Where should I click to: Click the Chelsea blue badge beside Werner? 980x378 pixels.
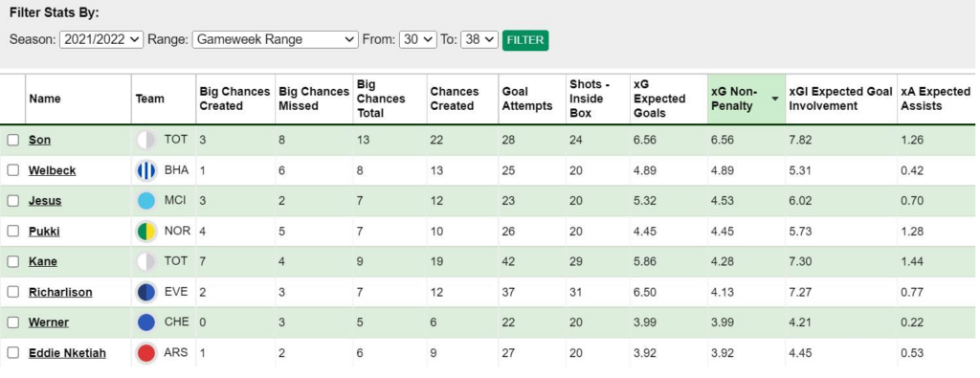(145, 322)
